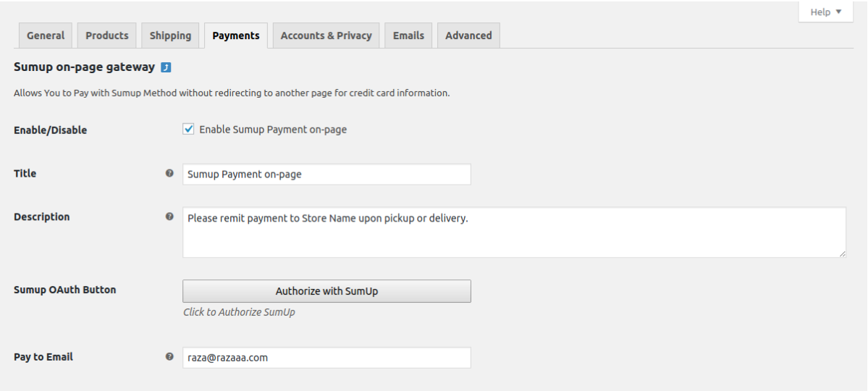The width and height of the screenshot is (868, 391).
Task: Click the 'Sumup on-page gateway' heading
Action: (84, 67)
